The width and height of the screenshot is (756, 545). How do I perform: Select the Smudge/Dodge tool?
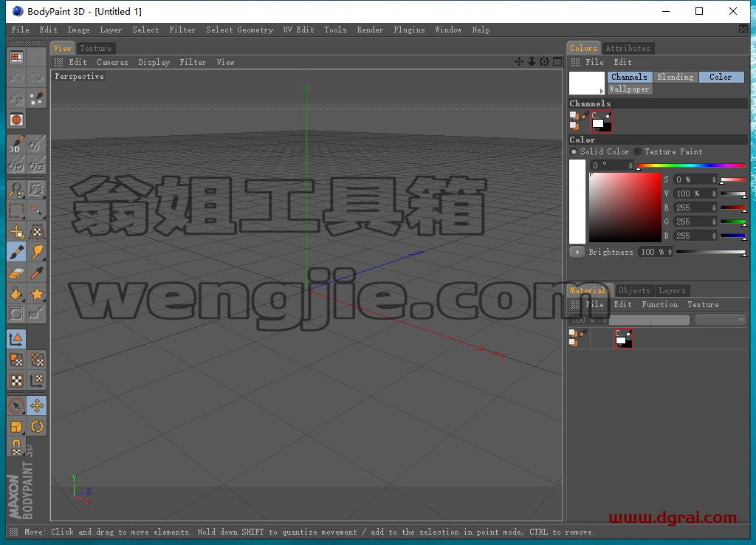(37, 253)
